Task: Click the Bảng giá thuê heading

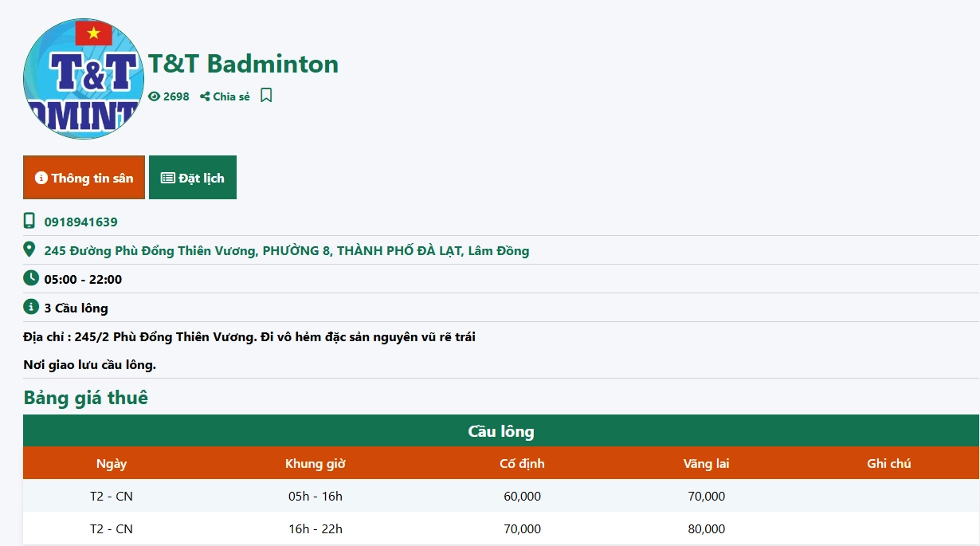Action: coord(86,398)
